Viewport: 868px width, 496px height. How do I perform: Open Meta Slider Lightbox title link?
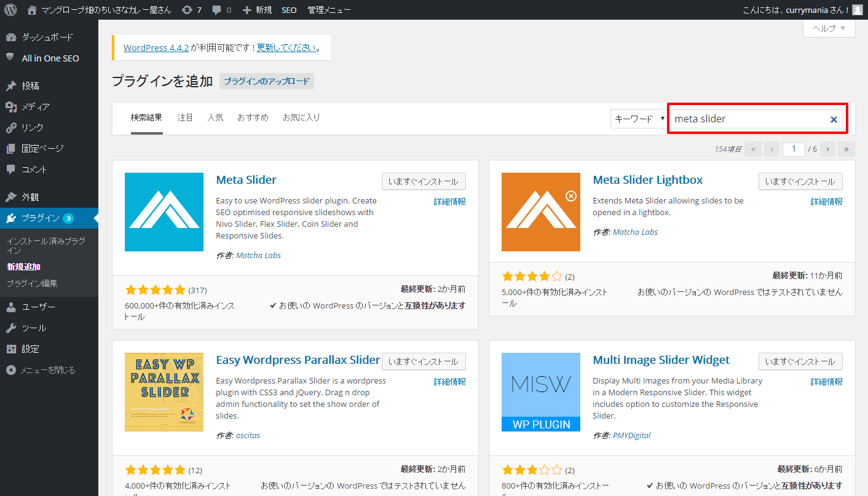coord(647,180)
